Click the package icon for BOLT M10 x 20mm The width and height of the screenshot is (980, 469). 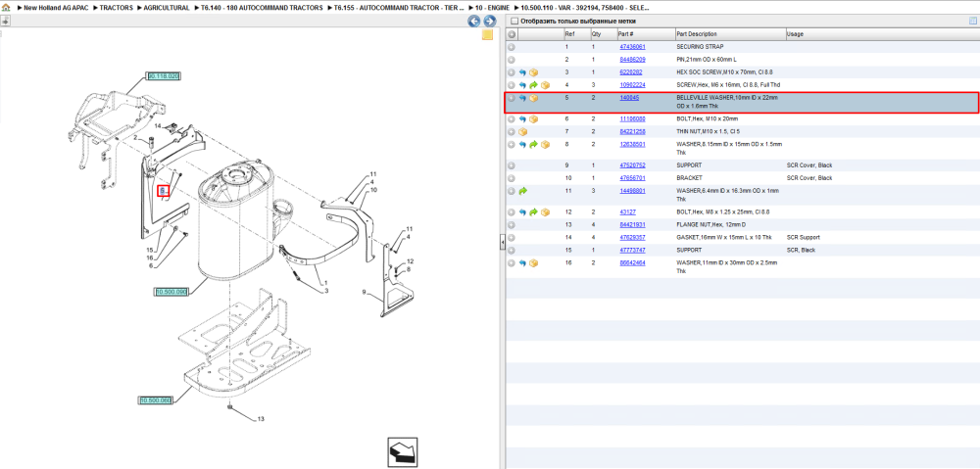coord(534,119)
